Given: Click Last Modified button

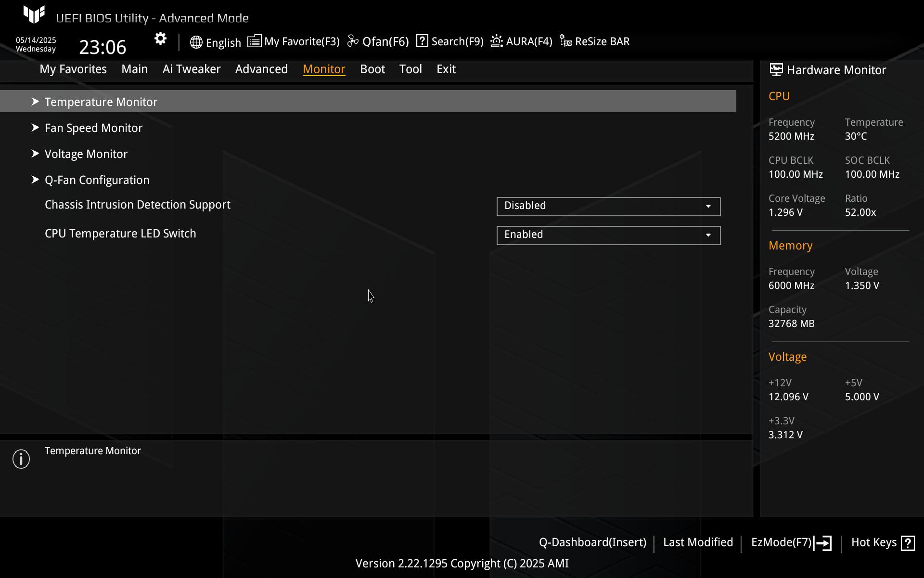Looking at the screenshot, I should (697, 542).
